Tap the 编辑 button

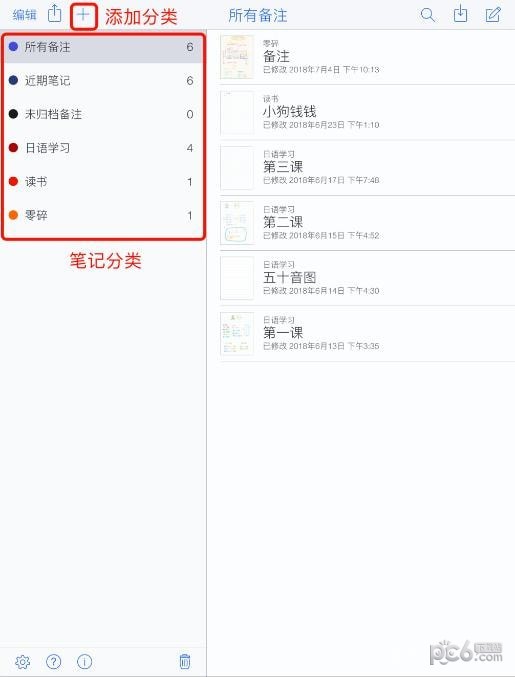[x=25, y=15]
